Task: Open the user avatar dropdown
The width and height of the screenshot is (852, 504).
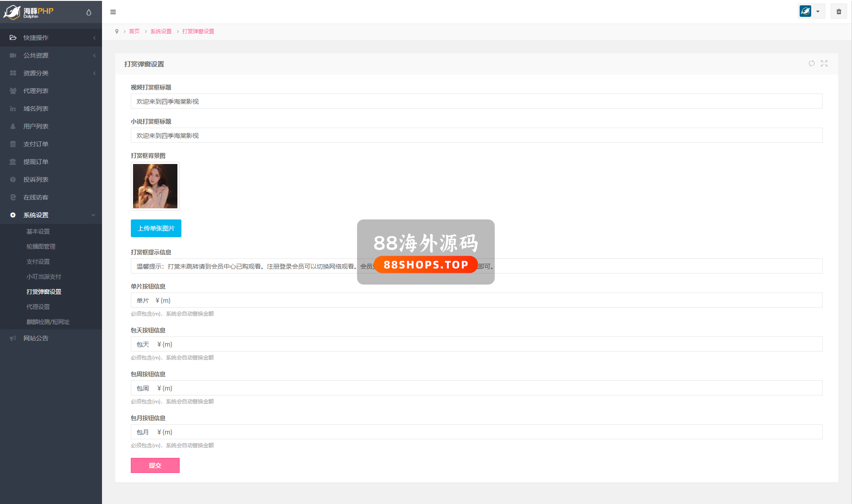Action: click(810, 12)
